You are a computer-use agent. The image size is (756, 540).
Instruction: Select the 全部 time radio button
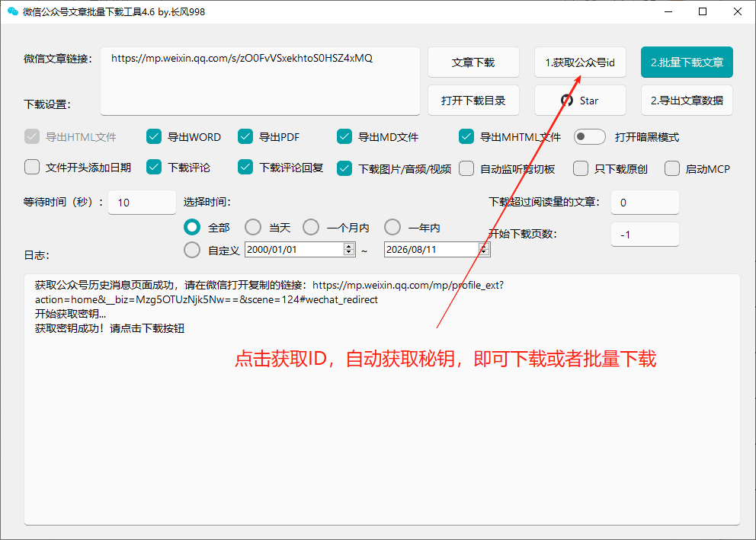192,227
